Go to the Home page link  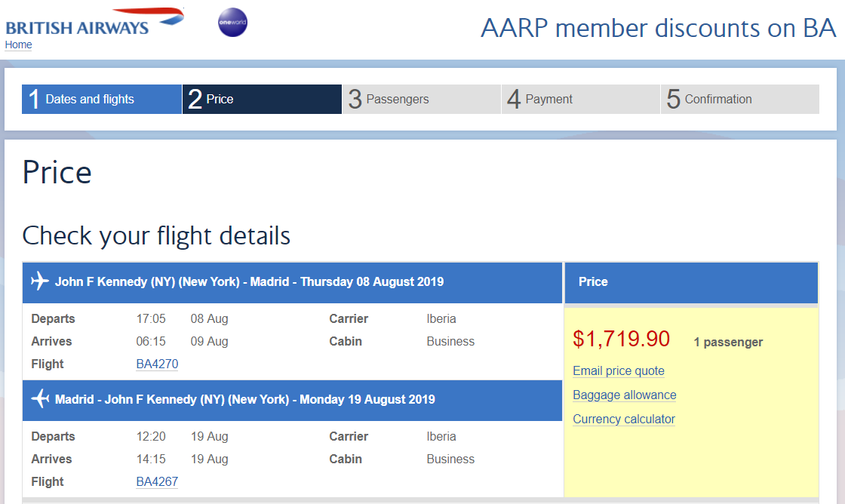(x=18, y=45)
